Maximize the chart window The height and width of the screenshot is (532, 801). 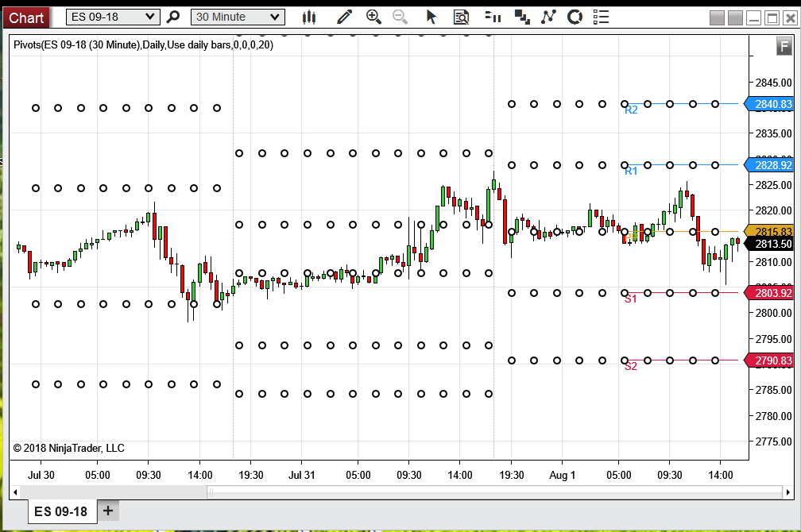pyautogui.click(x=772, y=18)
